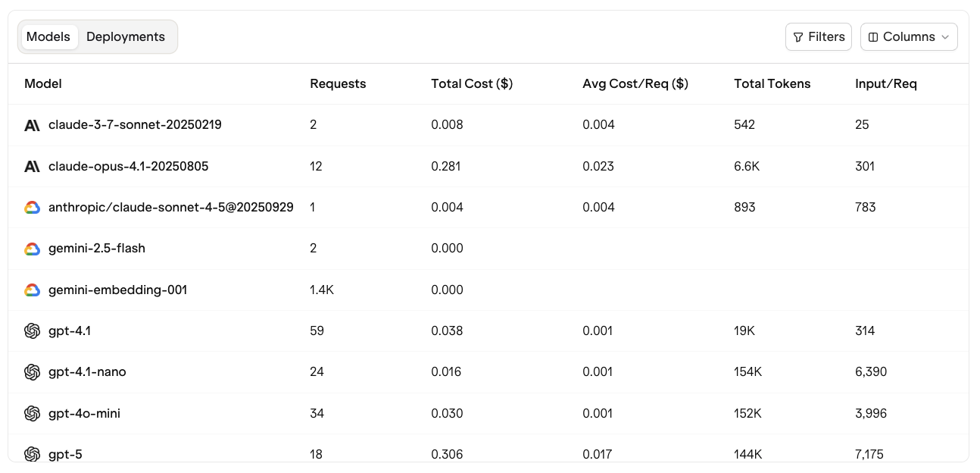The width and height of the screenshot is (980, 473).
Task: Open the Filters panel
Action: [819, 36]
